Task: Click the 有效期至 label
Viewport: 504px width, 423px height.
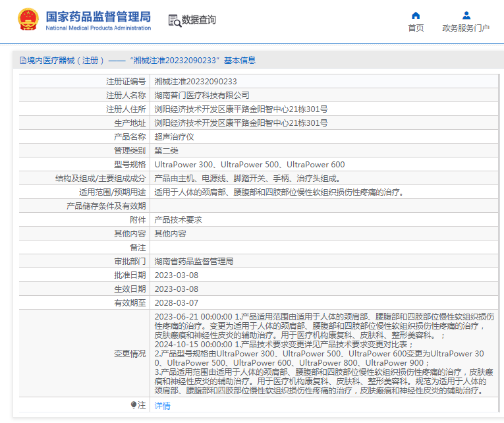Action: (x=130, y=303)
